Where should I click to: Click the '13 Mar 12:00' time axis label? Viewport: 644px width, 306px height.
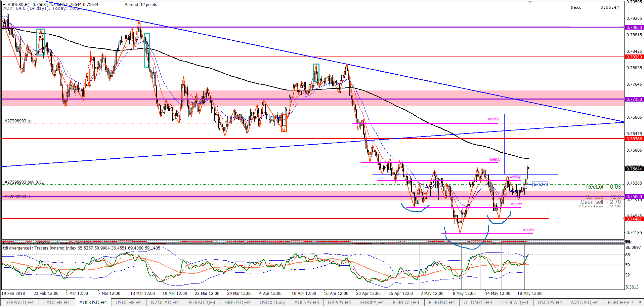click(142, 293)
